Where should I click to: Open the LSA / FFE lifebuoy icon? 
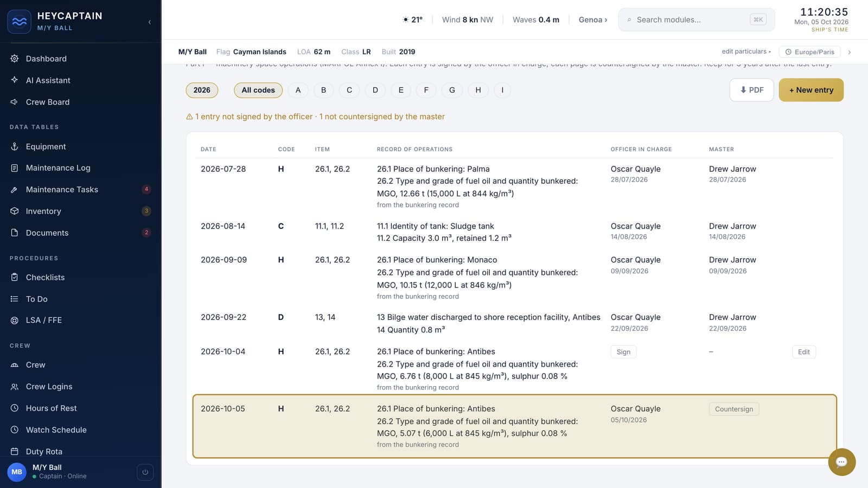15,320
